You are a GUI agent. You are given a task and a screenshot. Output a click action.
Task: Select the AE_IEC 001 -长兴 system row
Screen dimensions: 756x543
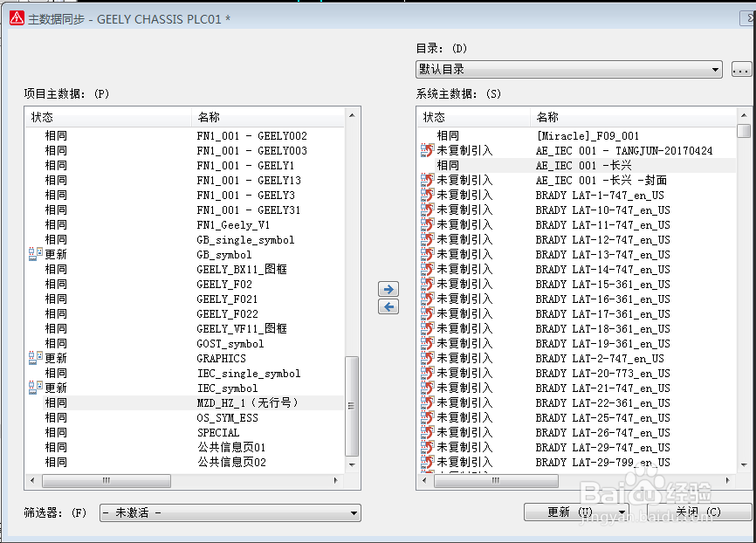(x=577, y=165)
